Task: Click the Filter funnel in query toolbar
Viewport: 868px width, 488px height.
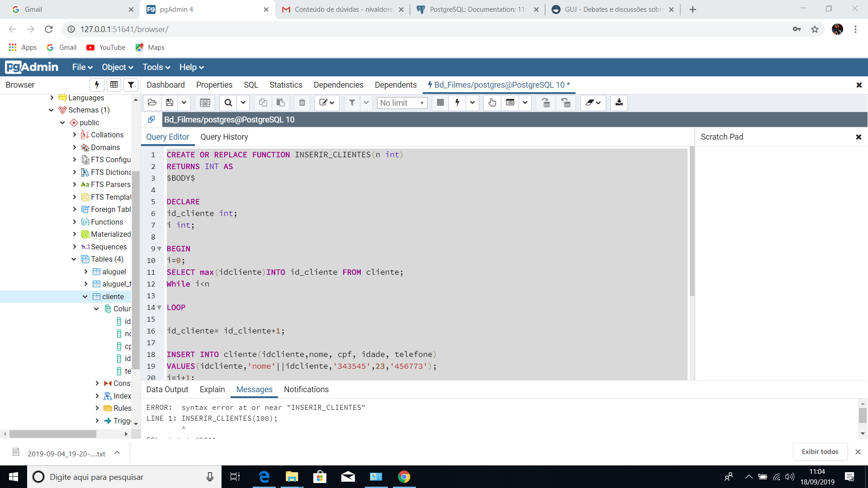Action: 352,103
